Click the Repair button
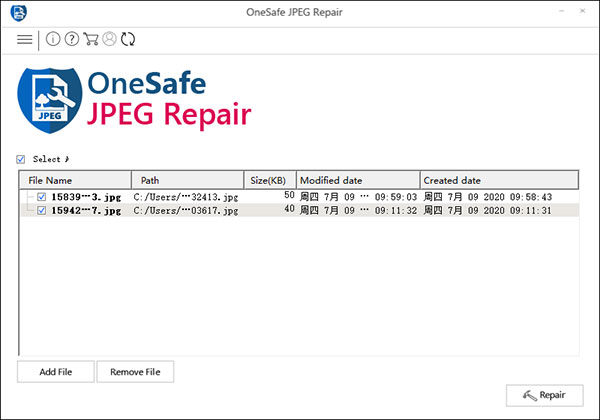This screenshot has height=420, width=600. pos(545,395)
